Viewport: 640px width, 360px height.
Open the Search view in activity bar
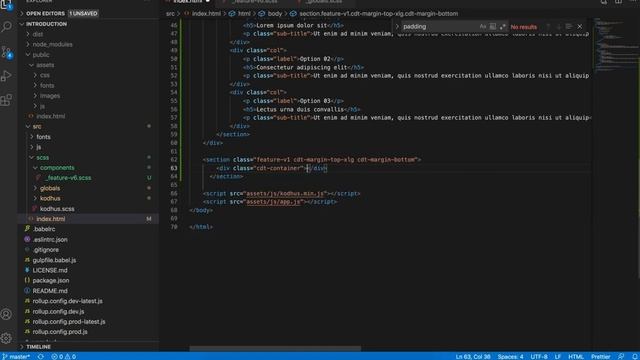tap(7, 27)
